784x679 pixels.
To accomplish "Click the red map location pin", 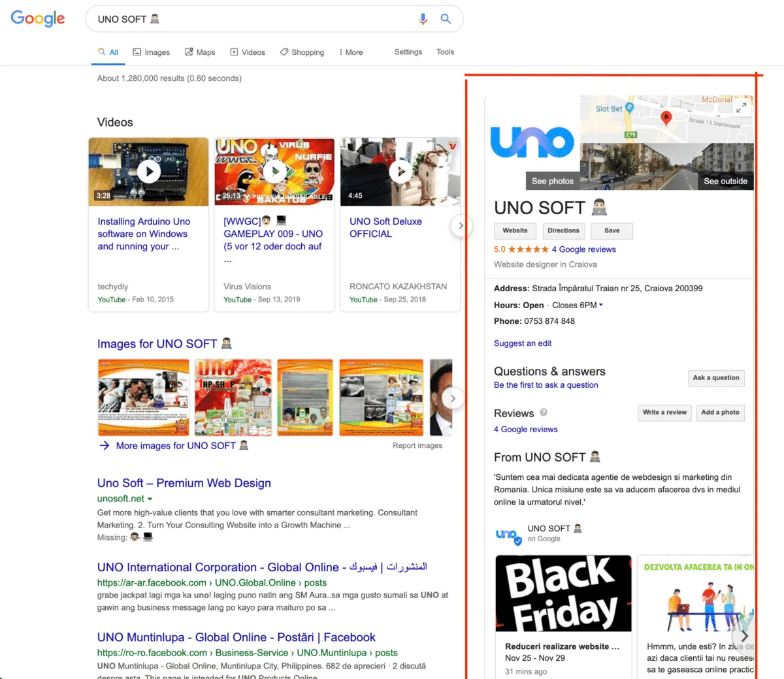I will pos(666,118).
